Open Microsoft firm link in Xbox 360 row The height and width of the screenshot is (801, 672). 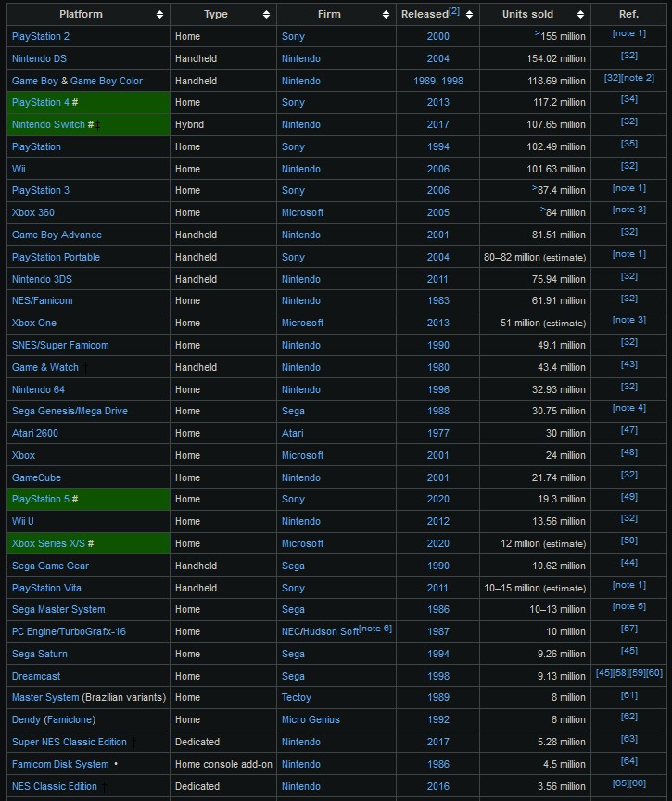(x=302, y=212)
